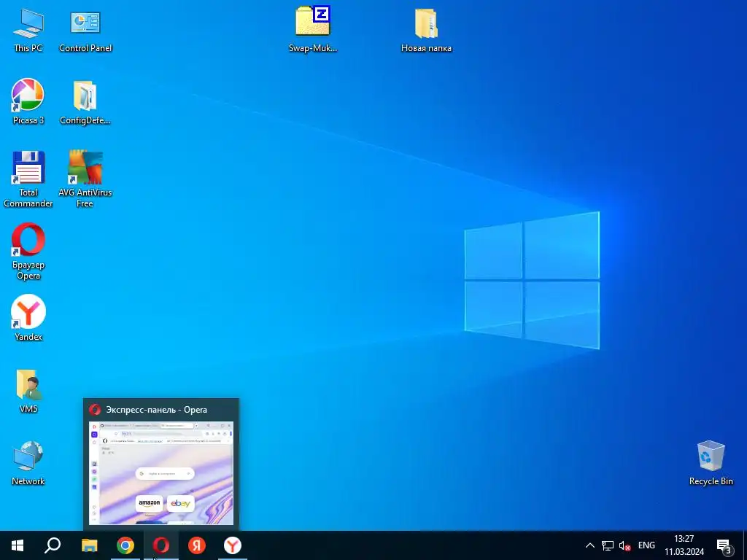Show hidden system tray icons

point(589,545)
